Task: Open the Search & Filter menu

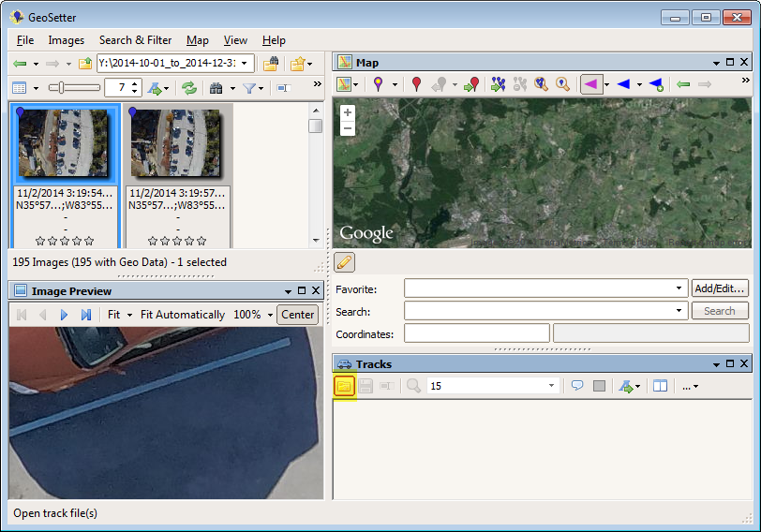Action: click(x=135, y=40)
